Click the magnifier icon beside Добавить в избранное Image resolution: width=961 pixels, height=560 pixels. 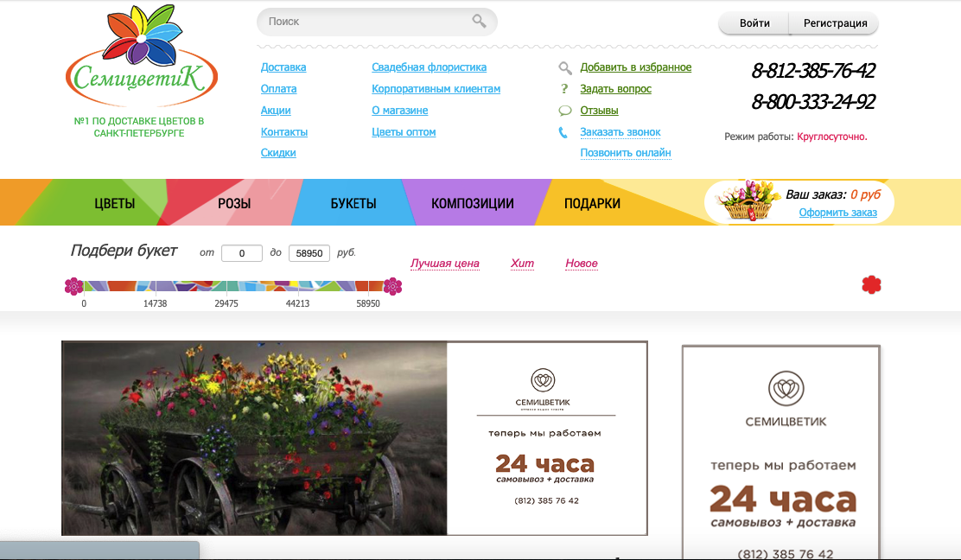pyautogui.click(x=565, y=67)
